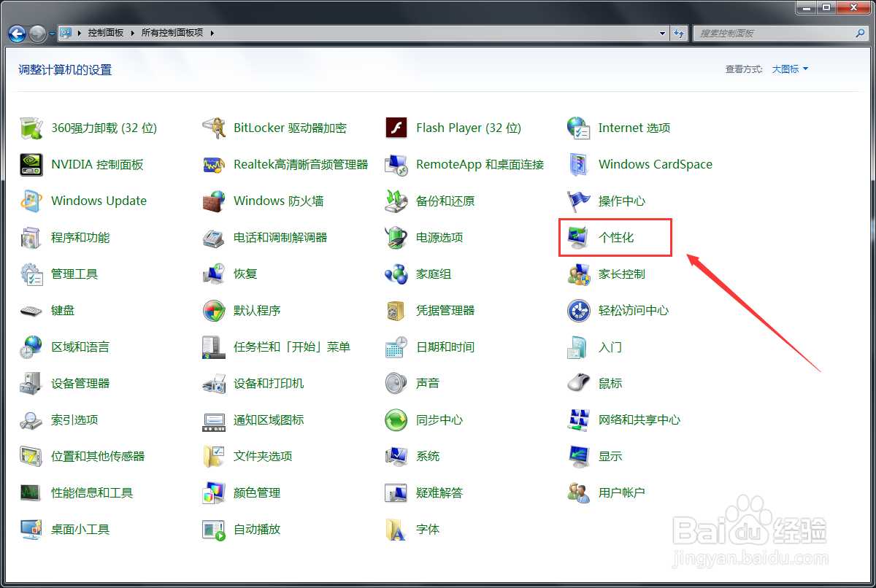Open the RemoteApp 和桌面连接 icon
This screenshot has width=876, height=588.
tap(396, 164)
